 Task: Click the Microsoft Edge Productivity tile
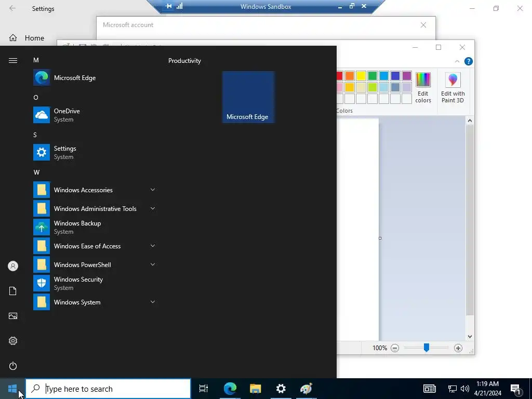click(x=248, y=97)
